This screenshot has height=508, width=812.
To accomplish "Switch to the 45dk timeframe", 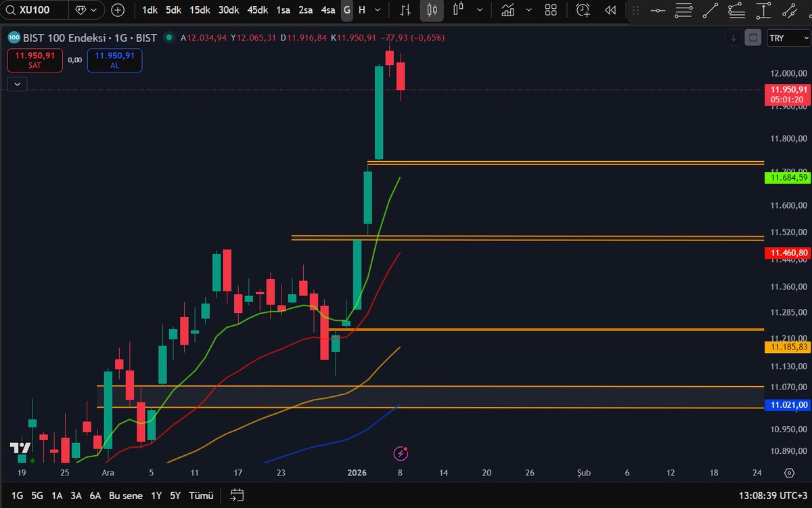I will tap(258, 10).
